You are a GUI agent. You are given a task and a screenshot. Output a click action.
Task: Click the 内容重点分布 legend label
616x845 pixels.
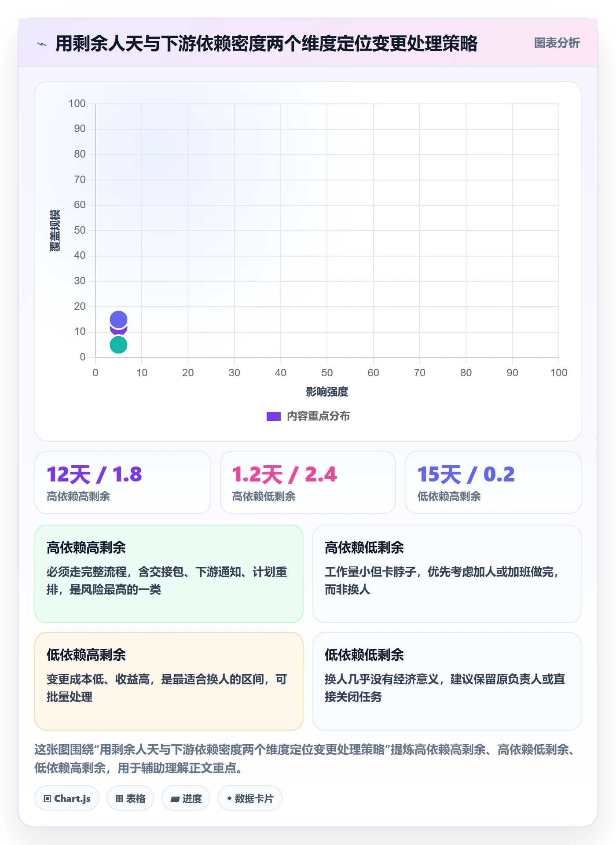318,416
